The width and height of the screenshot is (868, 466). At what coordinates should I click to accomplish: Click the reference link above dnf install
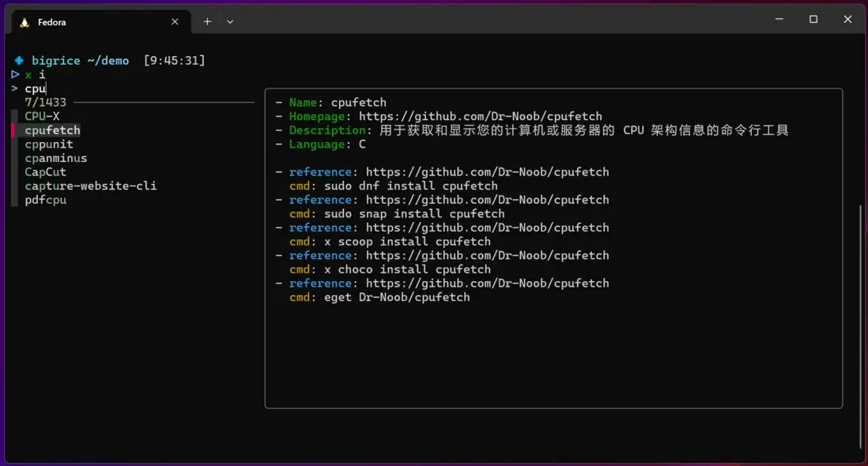point(487,172)
